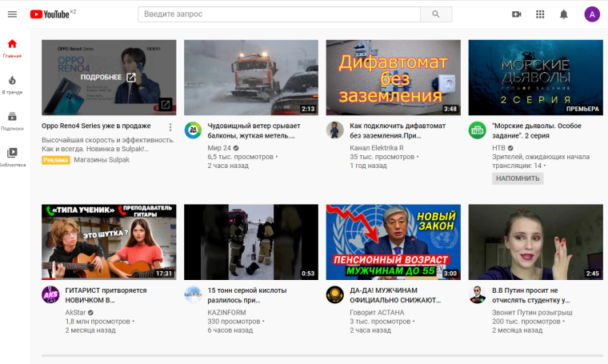Open the YouTube apps grid
Image resolution: width=608 pixels, height=364 pixels.
(540, 14)
